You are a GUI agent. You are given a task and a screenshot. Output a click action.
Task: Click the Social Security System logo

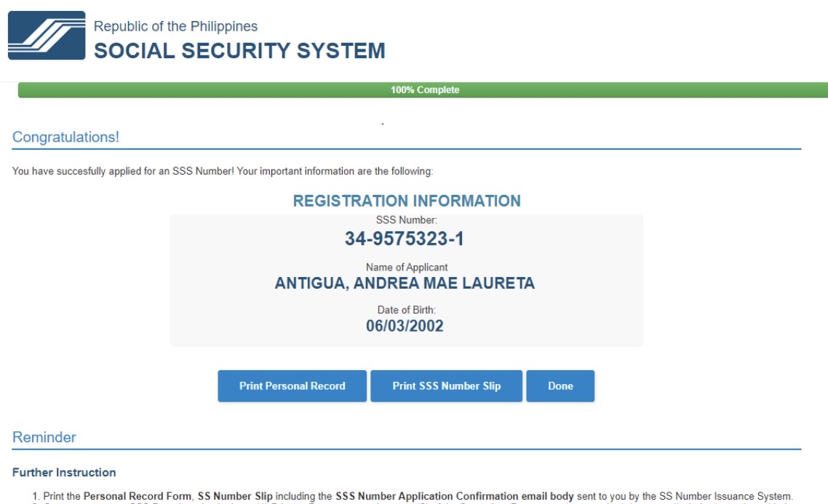(x=47, y=36)
